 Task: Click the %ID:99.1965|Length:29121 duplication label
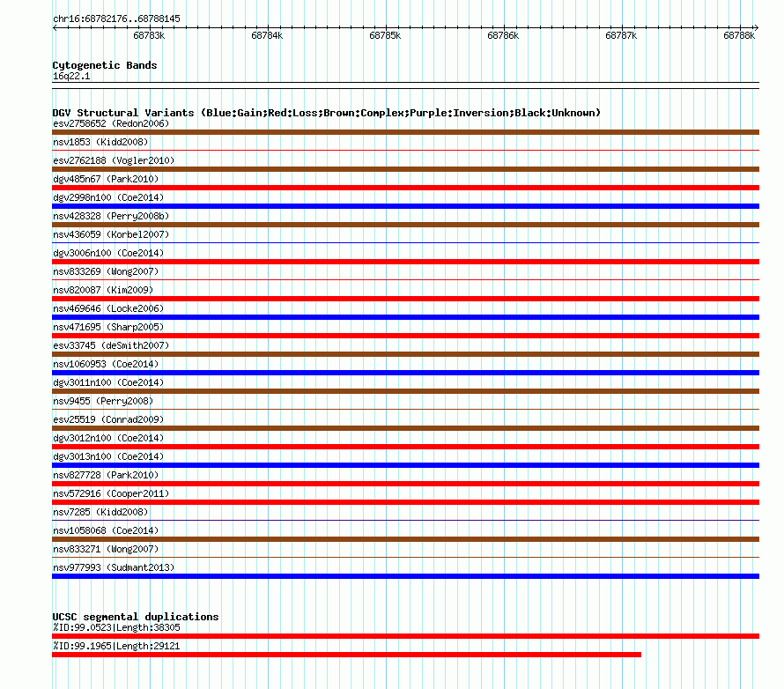(116, 646)
